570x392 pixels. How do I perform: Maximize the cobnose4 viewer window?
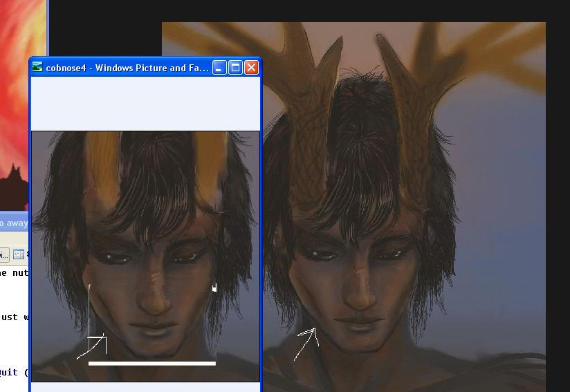pos(235,67)
